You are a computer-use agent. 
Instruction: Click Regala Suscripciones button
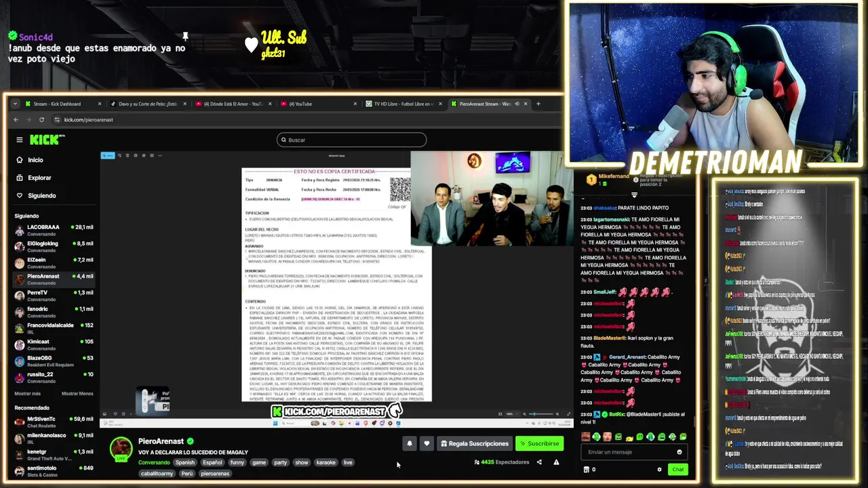(474, 443)
